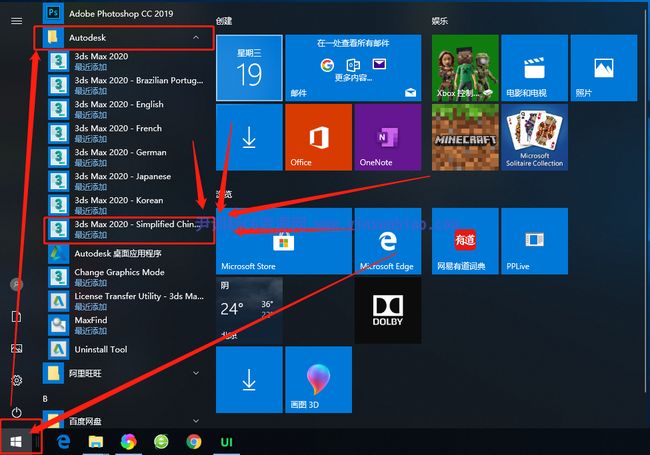
Task: Launch 3ds Max 2020 first entry
Action: pyautogui.click(x=129, y=61)
